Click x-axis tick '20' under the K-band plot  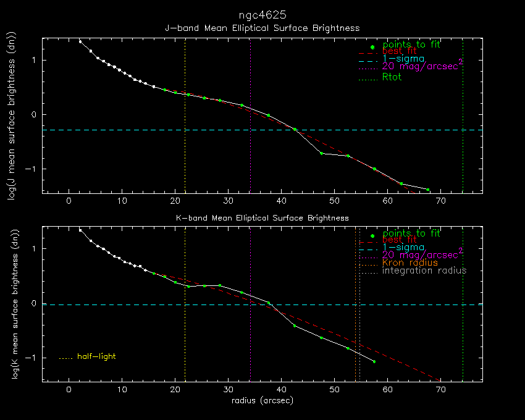175,390
